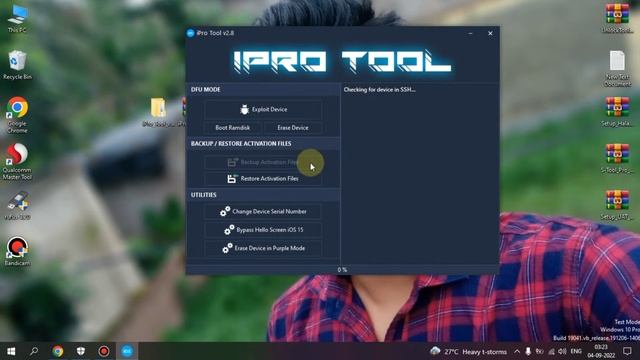
Task: Open Qualcomm Master Tool shortcut
Action: (17, 162)
